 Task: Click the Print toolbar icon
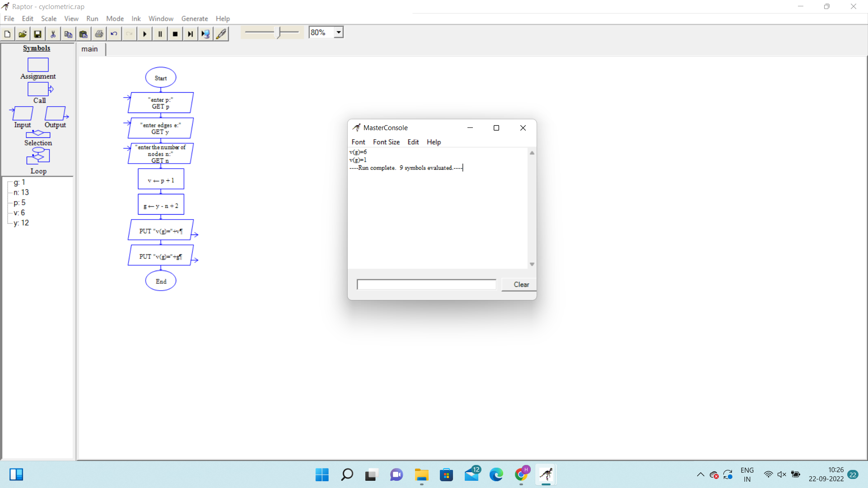99,34
